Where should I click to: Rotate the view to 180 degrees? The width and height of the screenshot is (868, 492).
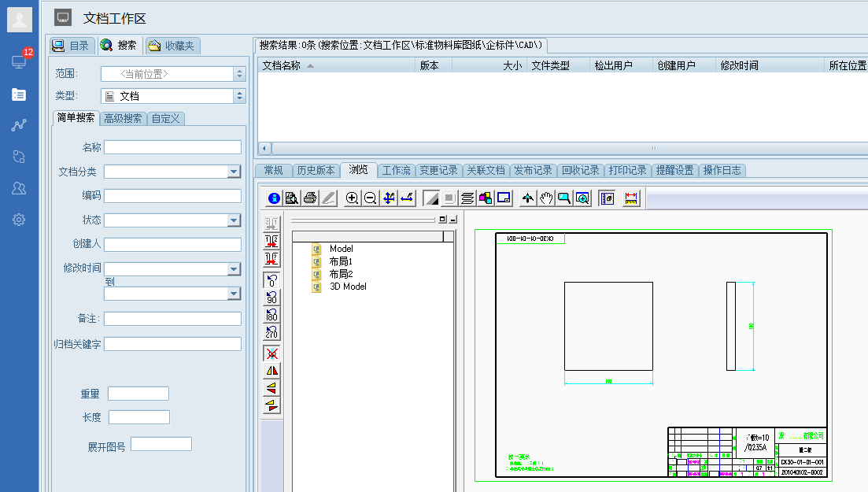[271, 315]
